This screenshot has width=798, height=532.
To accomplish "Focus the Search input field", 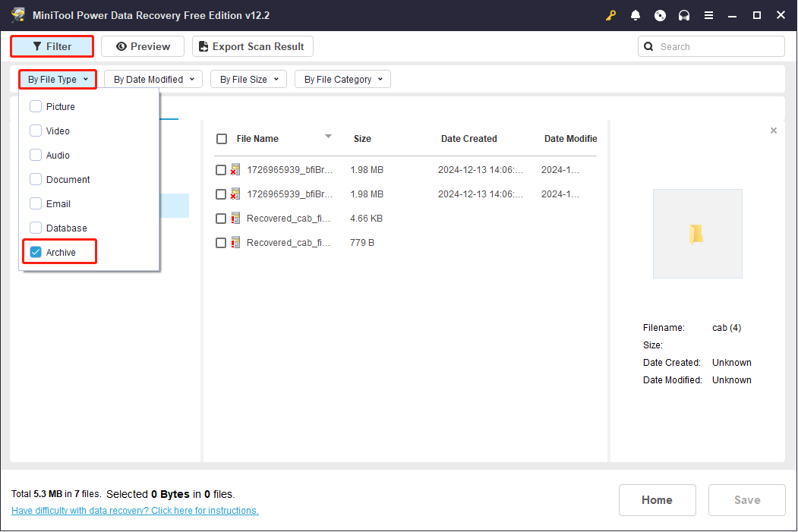I will pos(711,46).
